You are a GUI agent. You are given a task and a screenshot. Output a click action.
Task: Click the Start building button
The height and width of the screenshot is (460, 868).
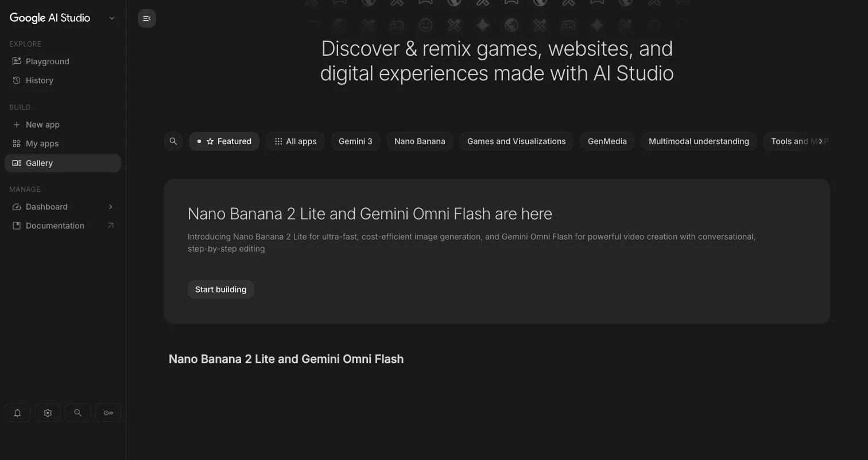(x=220, y=289)
